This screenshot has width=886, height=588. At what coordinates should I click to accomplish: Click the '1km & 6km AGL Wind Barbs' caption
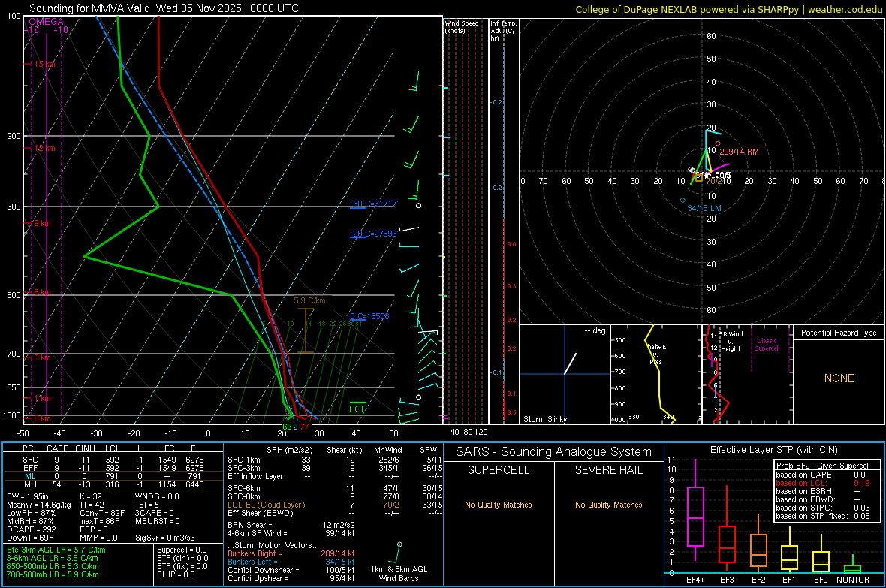click(399, 574)
